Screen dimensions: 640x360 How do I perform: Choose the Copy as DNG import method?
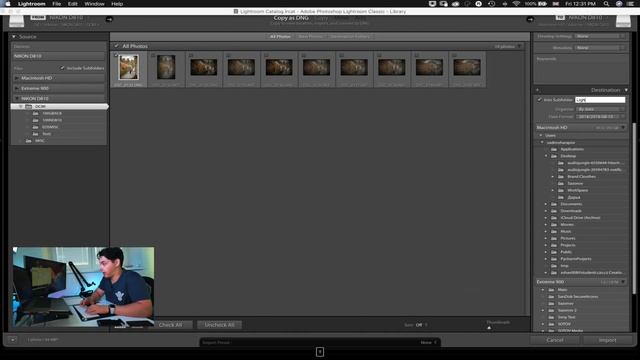click(x=291, y=18)
